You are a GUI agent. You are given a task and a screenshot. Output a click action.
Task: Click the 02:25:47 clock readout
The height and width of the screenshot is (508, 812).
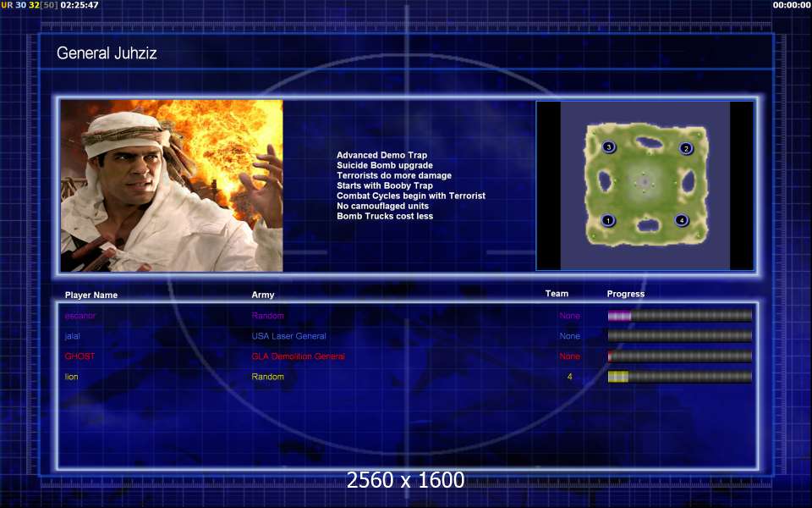80,5
